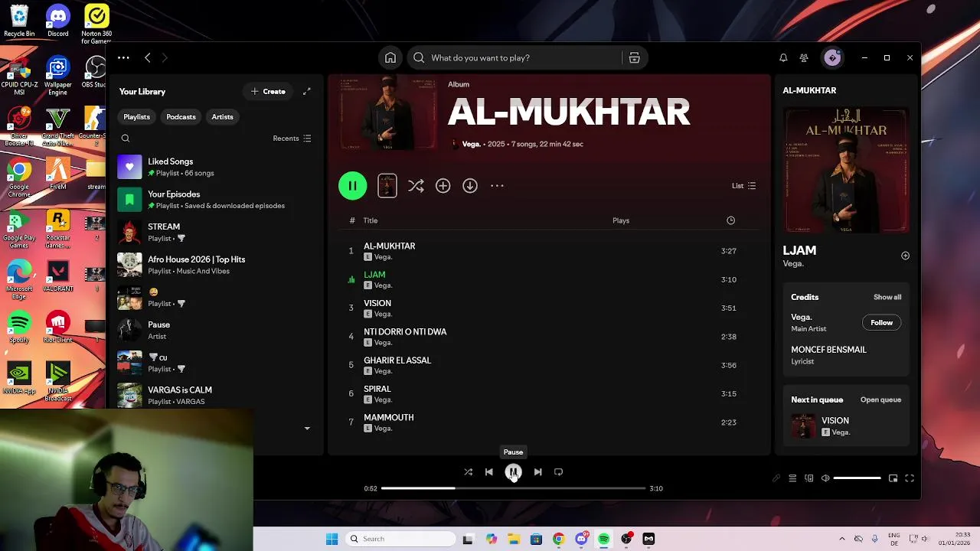Filter library by Playlists
The width and height of the screenshot is (980, 551).
137,117
